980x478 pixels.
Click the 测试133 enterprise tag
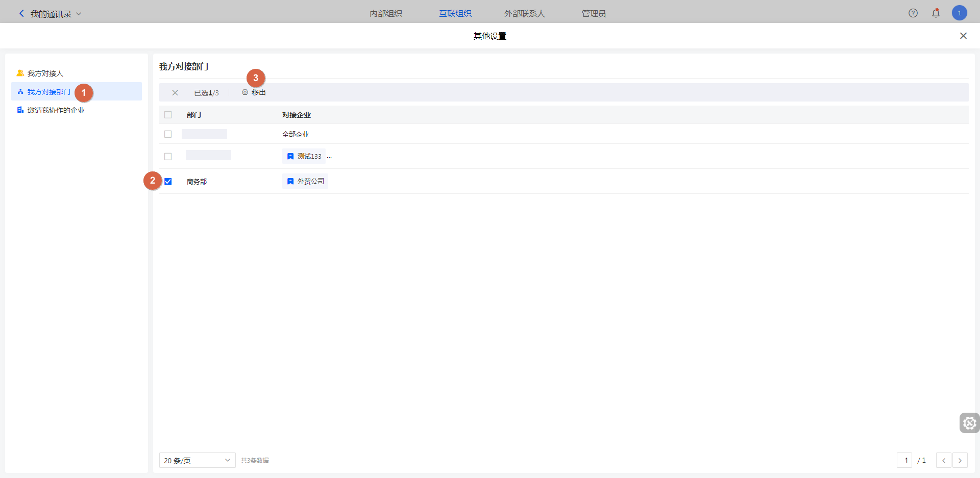tap(304, 156)
